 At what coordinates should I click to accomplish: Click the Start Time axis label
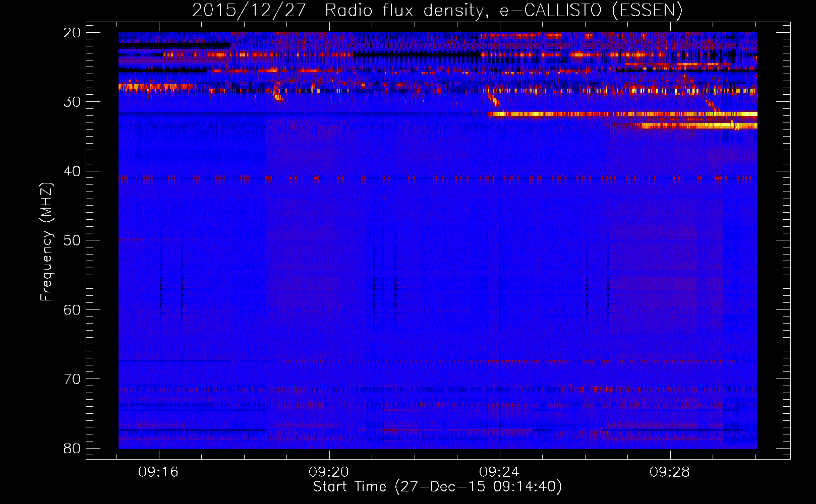(x=437, y=487)
